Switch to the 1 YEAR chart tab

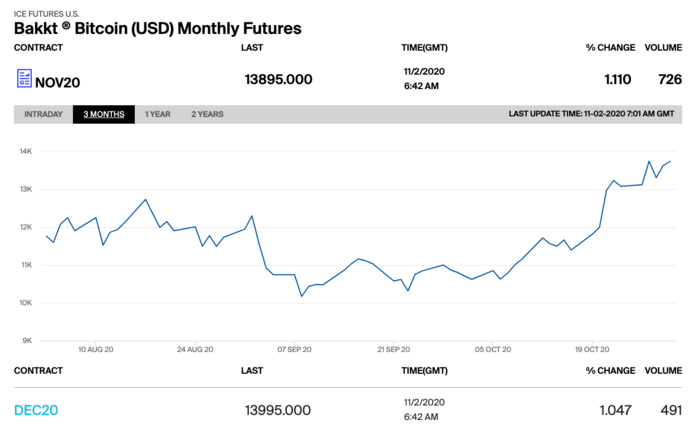pos(158,114)
